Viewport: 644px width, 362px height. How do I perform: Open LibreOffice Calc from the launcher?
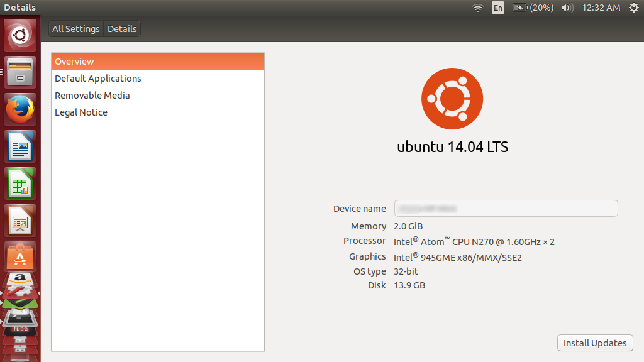tap(19, 184)
